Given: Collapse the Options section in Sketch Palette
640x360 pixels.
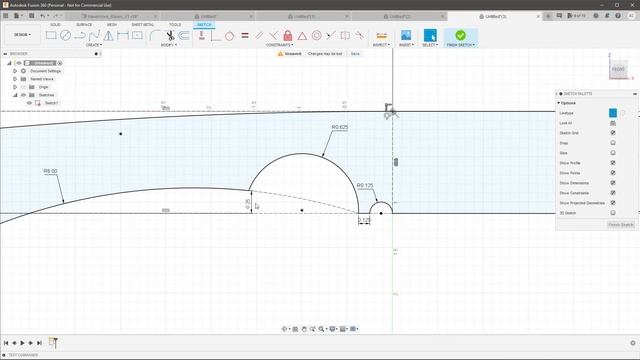Looking at the screenshot, I should click(x=559, y=103).
